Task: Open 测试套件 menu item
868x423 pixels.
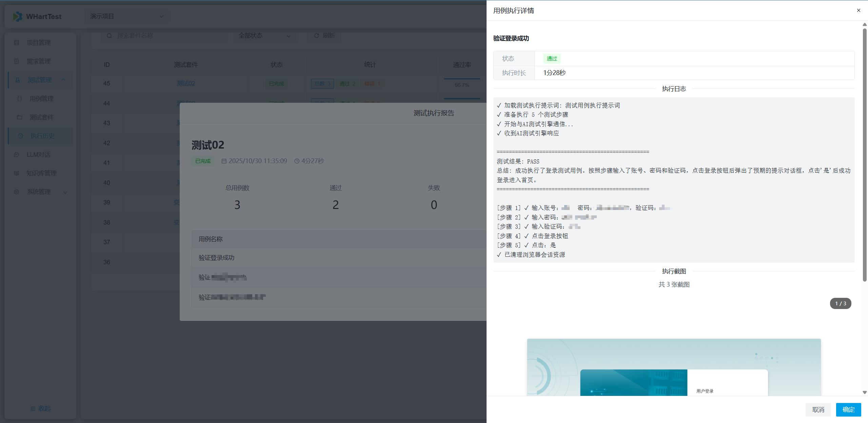Action: click(41, 117)
